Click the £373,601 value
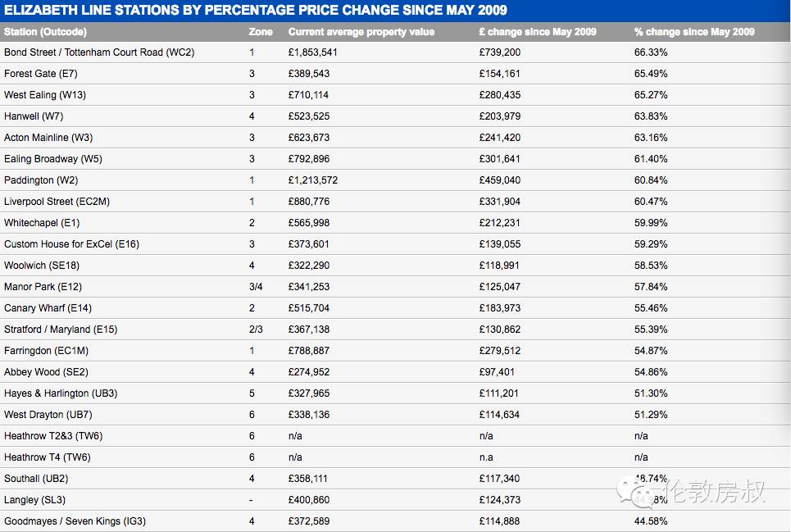This screenshot has height=532, width=791. [x=309, y=244]
